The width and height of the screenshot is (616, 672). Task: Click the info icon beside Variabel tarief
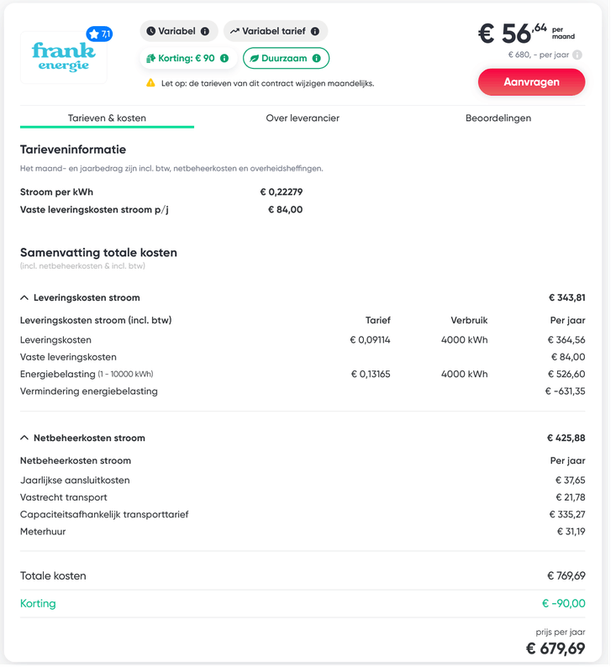[x=315, y=31]
